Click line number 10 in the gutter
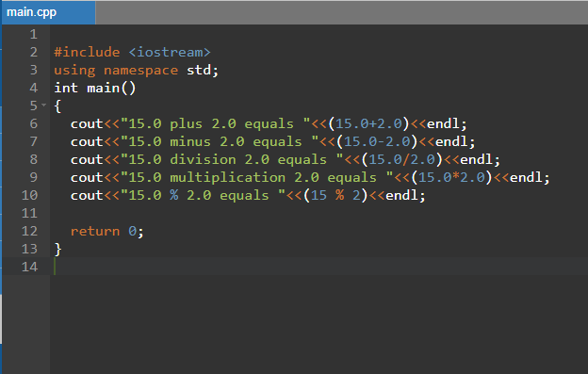The image size is (588, 374). [x=29, y=195]
